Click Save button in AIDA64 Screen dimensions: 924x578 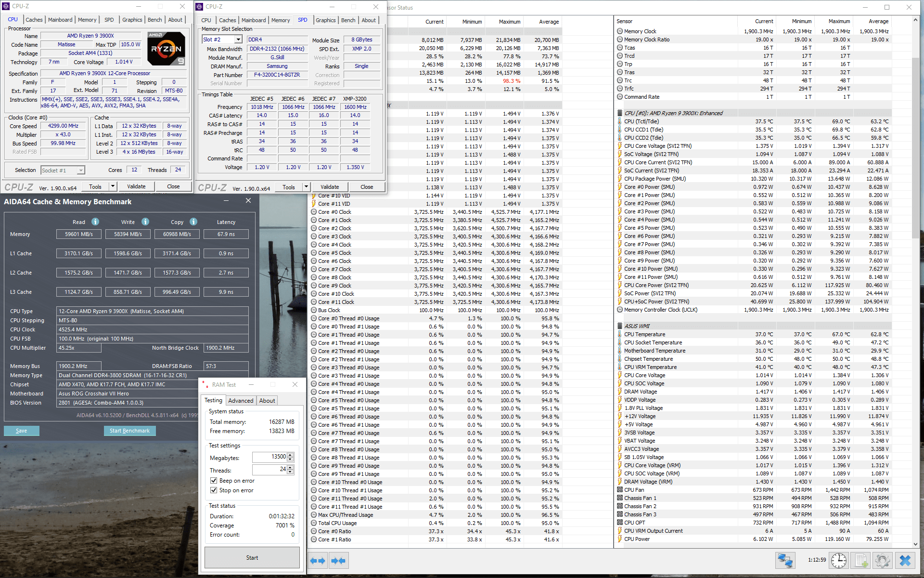coord(21,431)
